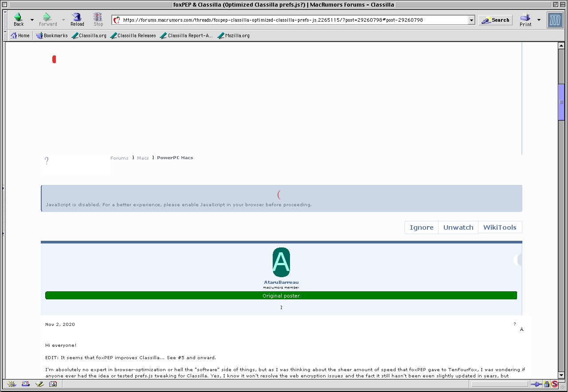Print the page with the Print button
Viewport: 568px width, 392px height.
pos(525,20)
